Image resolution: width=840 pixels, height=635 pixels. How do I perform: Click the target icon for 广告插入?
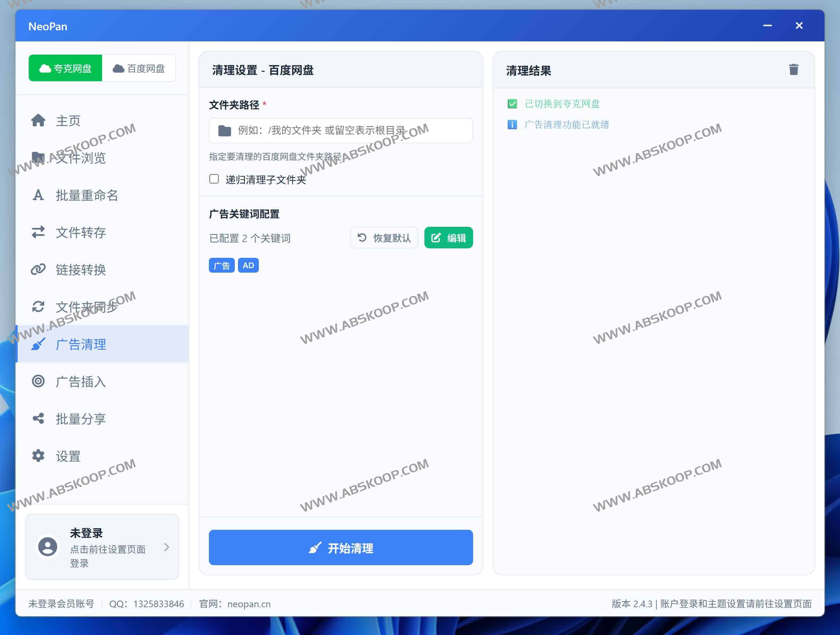pos(38,381)
